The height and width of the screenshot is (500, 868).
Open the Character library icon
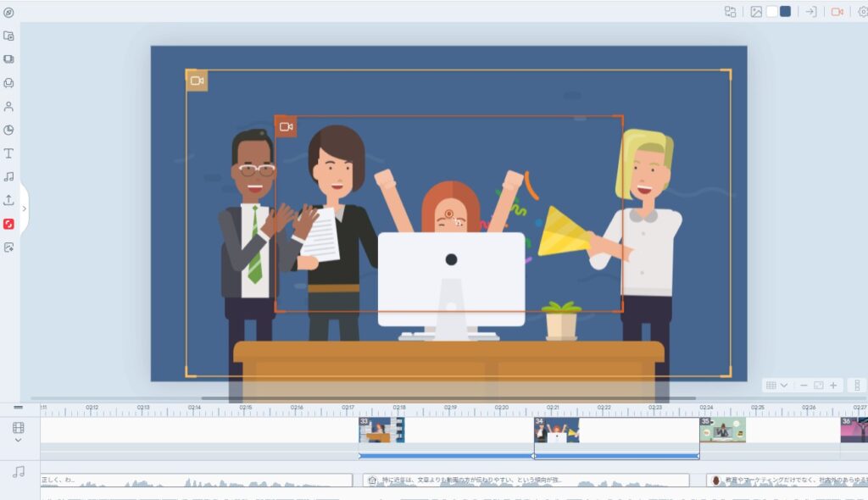click(x=8, y=107)
